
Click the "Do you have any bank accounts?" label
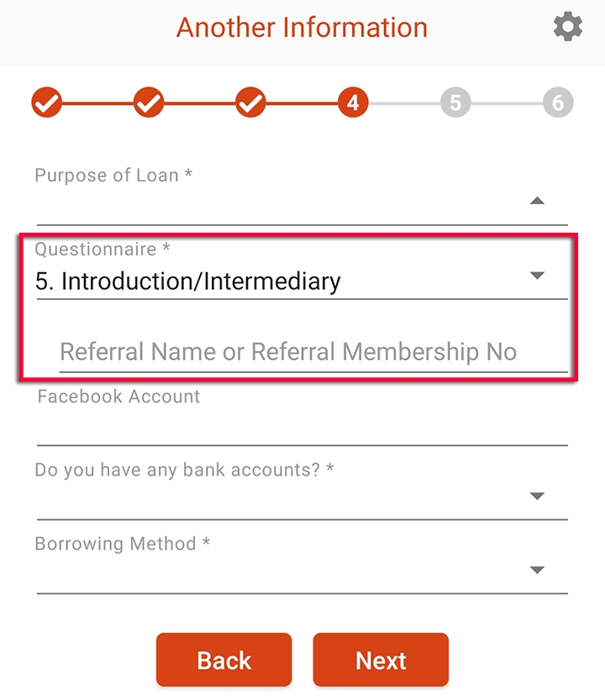184,470
